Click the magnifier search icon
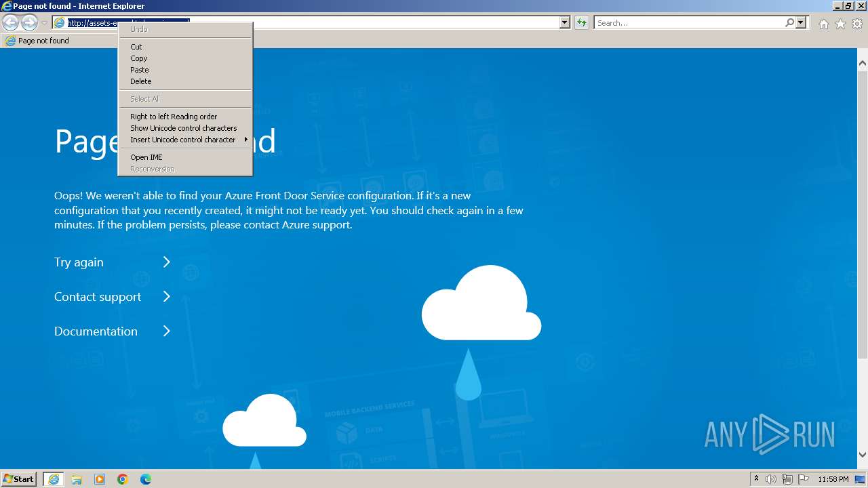 click(789, 23)
